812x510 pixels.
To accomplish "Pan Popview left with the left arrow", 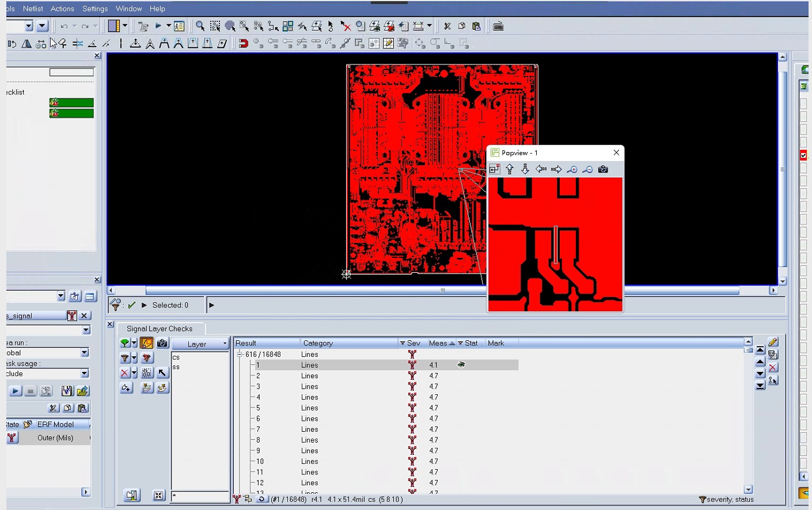I will [x=541, y=169].
